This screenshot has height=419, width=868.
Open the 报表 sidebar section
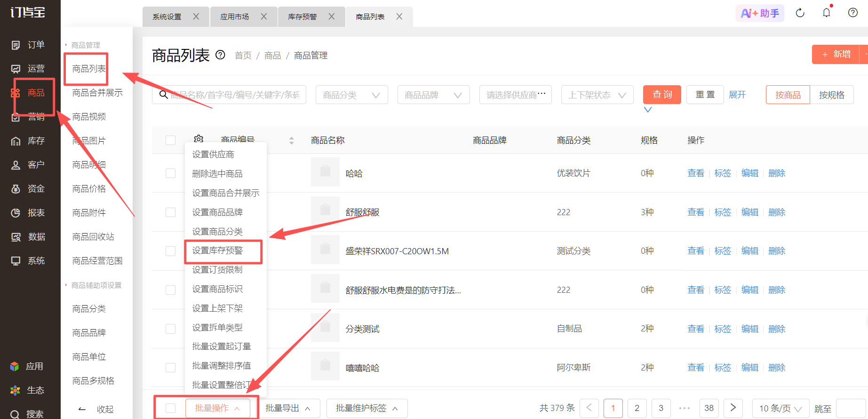[28, 213]
